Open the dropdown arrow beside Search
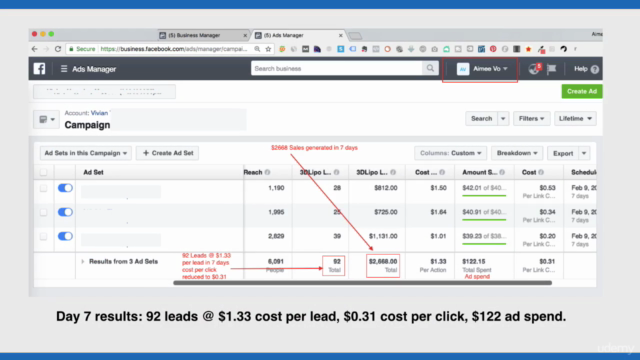The height and width of the screenshot is (360, 640). pyautogui.click(x=503, y=119)
